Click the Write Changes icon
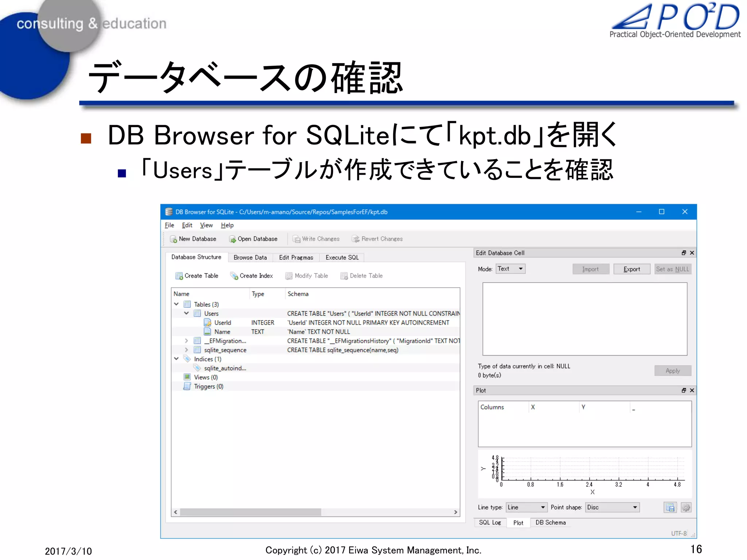Image resolution: width=747 pixels, height=560 pixels. [x=297, y=239]
